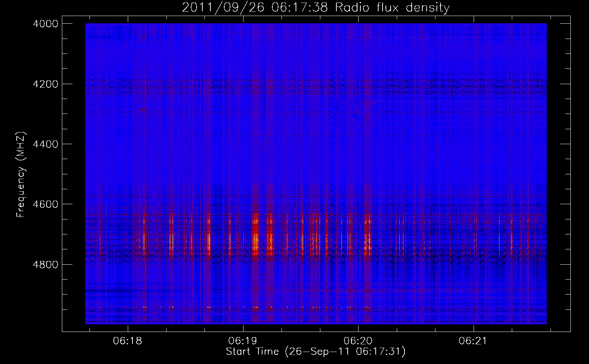
Task: Click the 4200 frequency axis label
Action: tap(46, 84)
